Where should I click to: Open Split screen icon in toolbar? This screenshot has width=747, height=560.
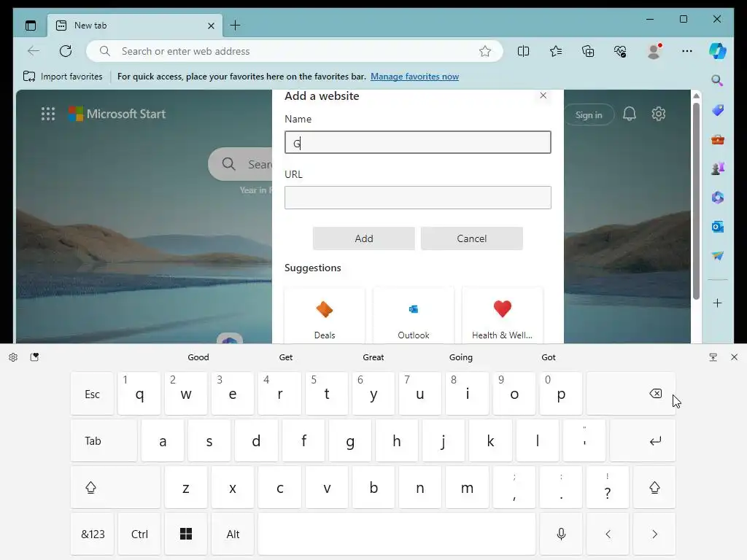pyautogui.click(x=523, y=51)
